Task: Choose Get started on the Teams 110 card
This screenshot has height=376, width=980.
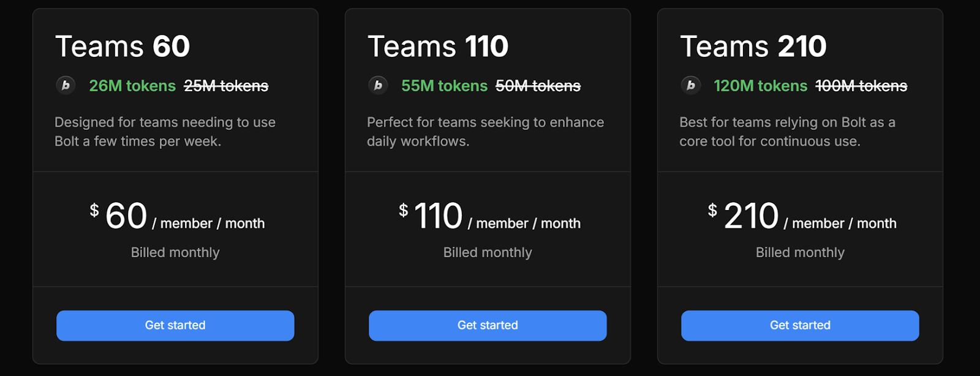Action: [x=488, y=325]
